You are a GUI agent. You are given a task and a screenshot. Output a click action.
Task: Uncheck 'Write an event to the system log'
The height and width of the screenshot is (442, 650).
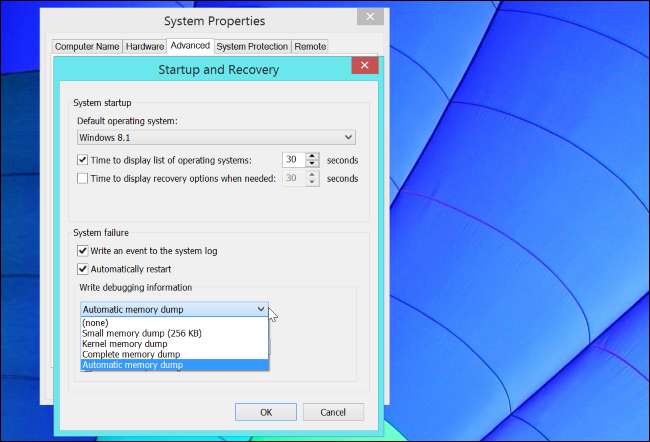coord(83,250)
